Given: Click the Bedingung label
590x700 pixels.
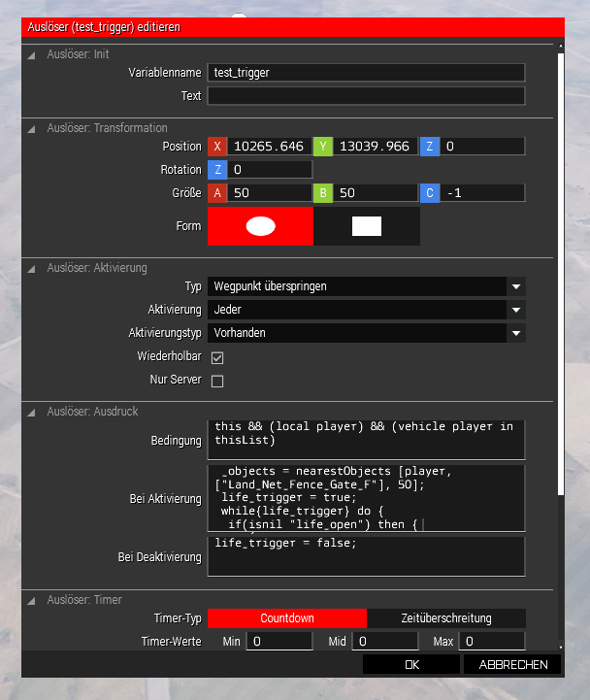Looking at the screenshot, I should 176,441.
